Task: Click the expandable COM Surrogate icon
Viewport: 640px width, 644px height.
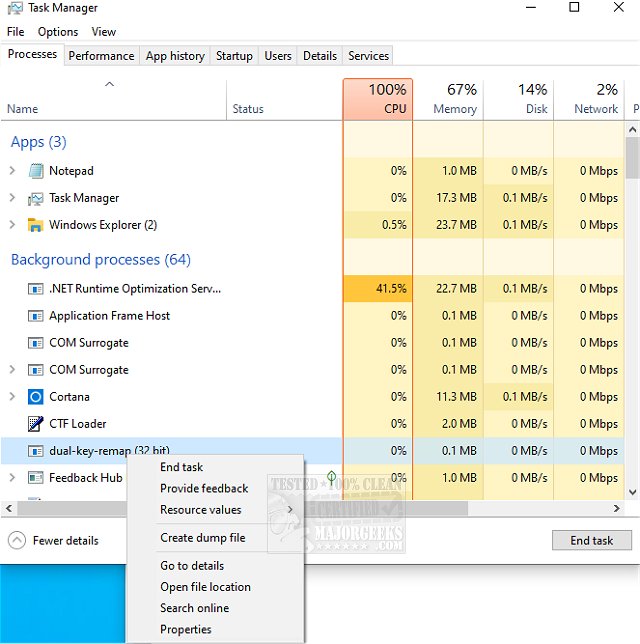Action: [x=36, y=370]
